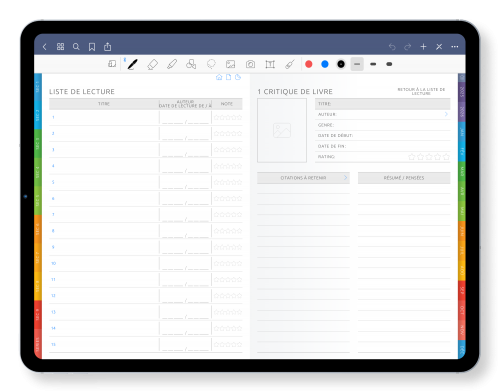Jump to the SEP month tab
500x392 pixels.
point(462,291)
